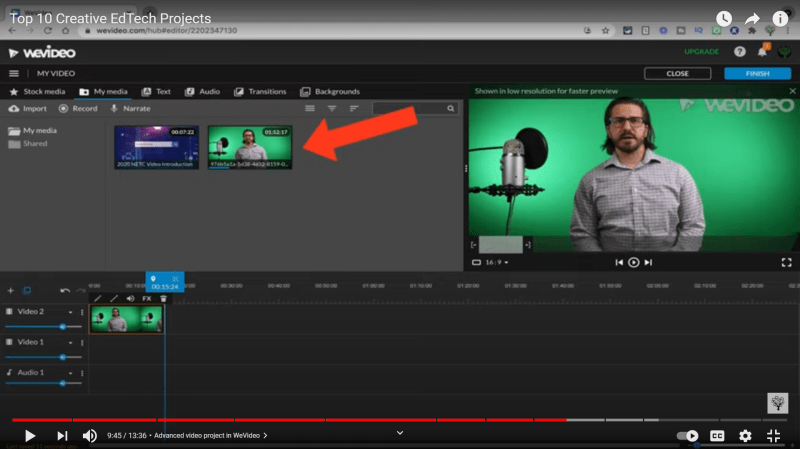Screen dimensions: 800x449
Task: Enter fullscreen in the WeVideo preview
Action: click(786, 262)
